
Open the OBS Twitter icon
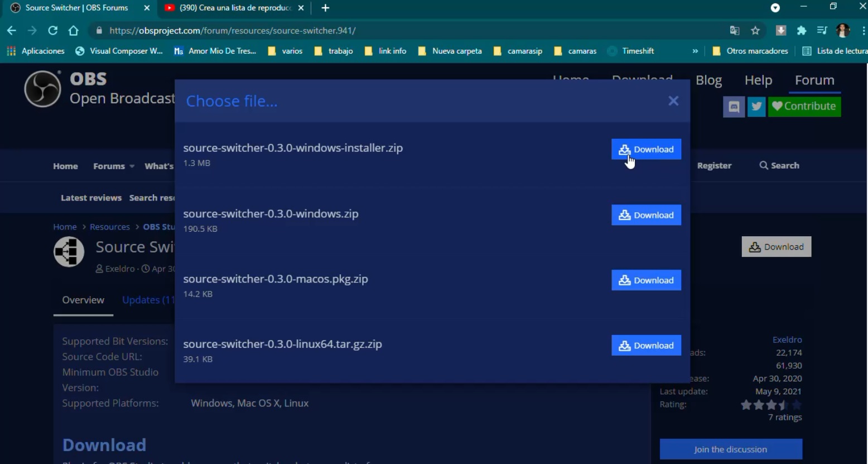[756, 107]
